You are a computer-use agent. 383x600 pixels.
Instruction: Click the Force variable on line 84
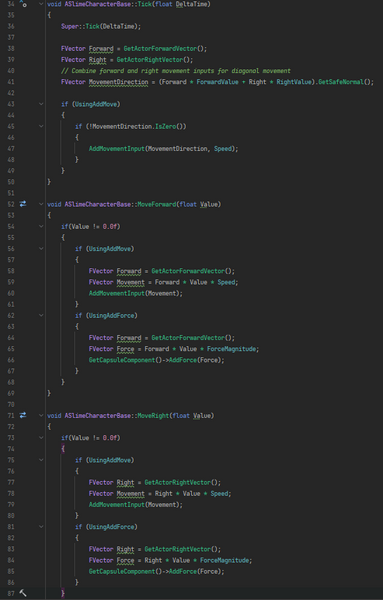pos(125,561)
